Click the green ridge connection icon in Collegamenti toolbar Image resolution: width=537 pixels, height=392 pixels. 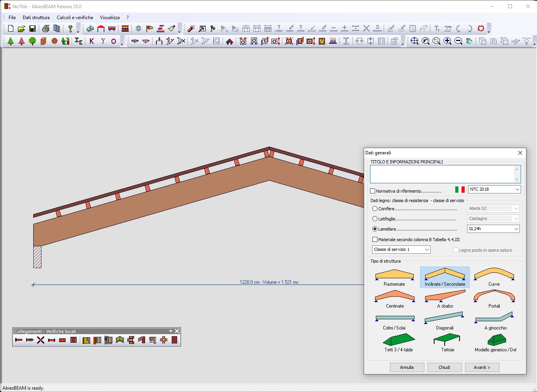pos(120,340)
